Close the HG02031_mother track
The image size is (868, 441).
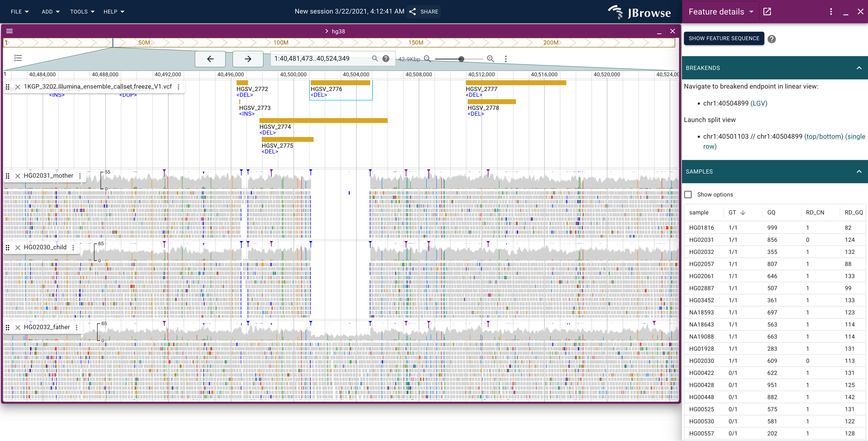point(18,176)
